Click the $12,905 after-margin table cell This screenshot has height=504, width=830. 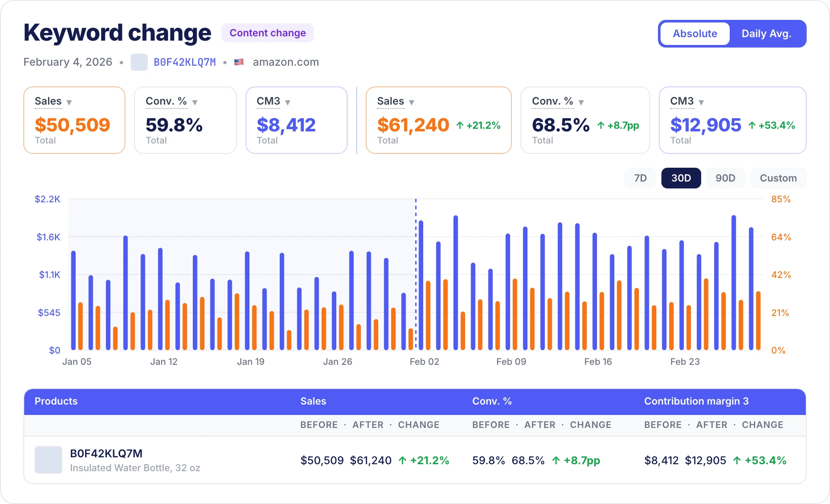point(705,460)
